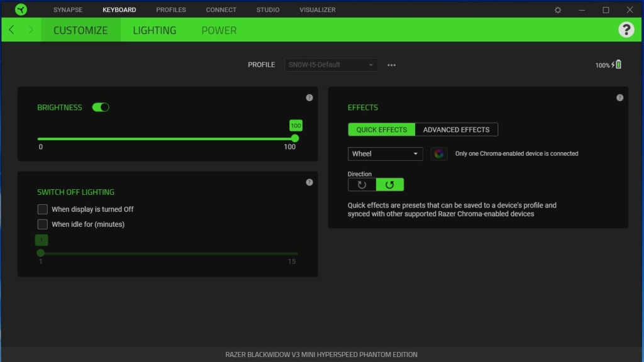Click the idle slider maximum label 15
This screenshot has height=362, width=644.
(292, 261)
